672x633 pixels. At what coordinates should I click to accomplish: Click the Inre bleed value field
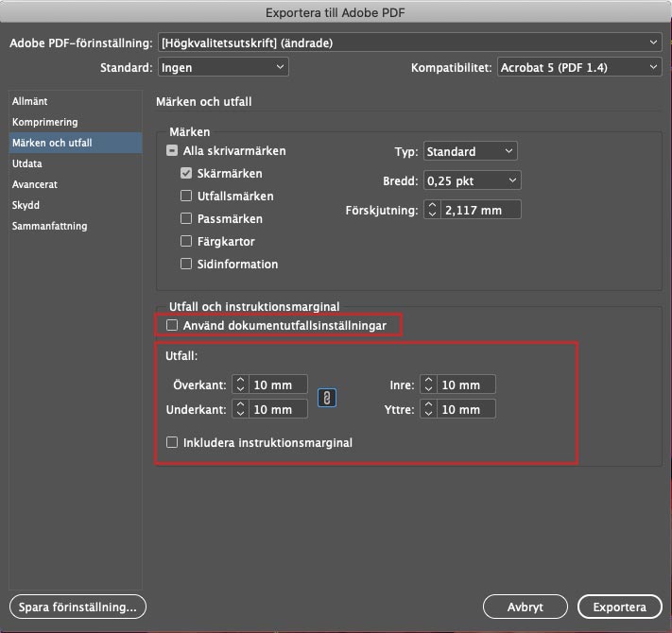466,385
